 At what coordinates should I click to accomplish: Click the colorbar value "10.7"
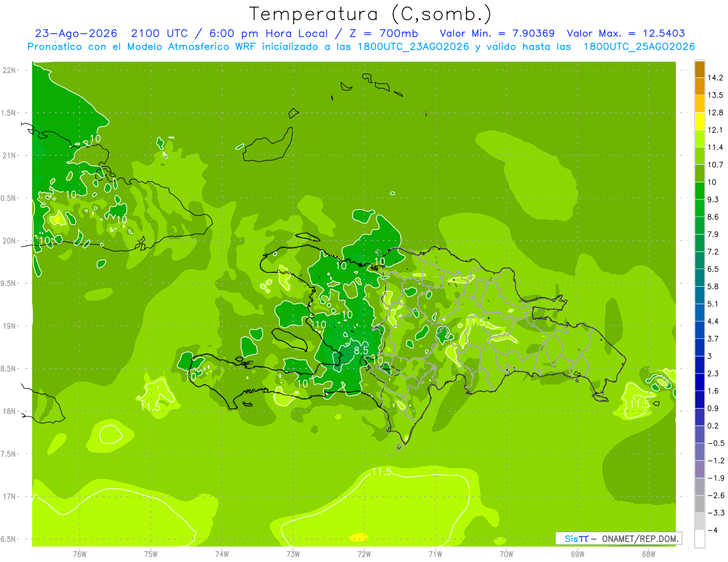pos(716,165)
